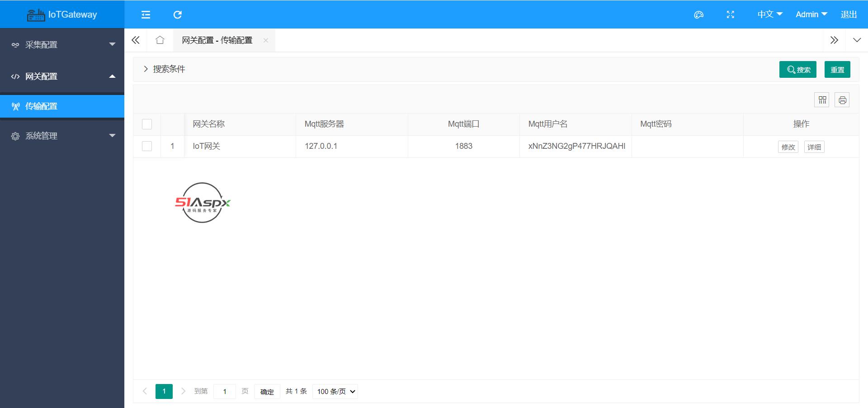Click the green 搜索 button

pyautogui.click(x=798, y=70)
